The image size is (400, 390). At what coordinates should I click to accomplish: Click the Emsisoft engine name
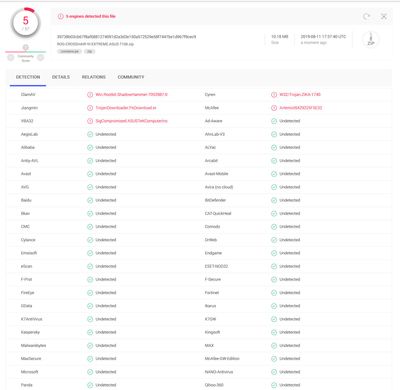coord(29,253)
